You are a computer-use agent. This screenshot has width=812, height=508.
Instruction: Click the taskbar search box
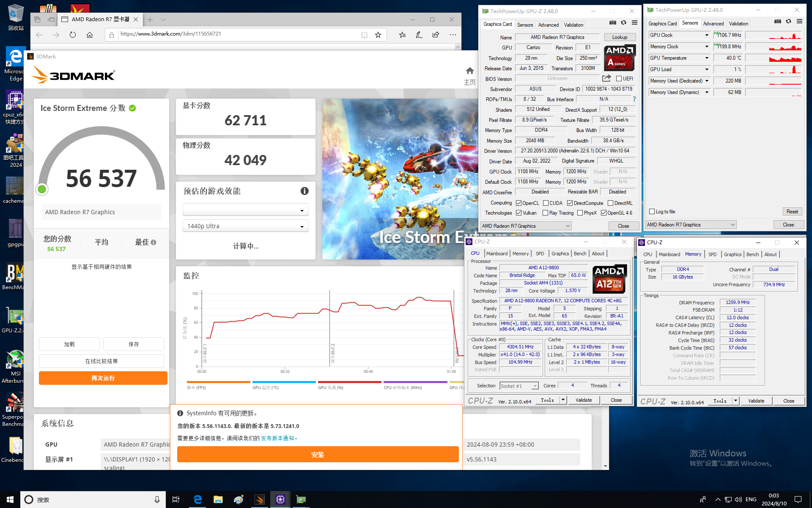(93, 500)
